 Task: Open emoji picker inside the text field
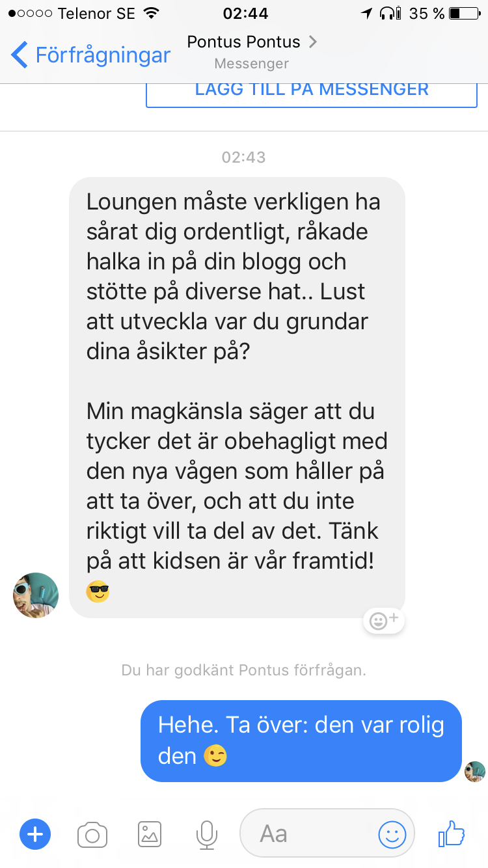click(392, 834)
